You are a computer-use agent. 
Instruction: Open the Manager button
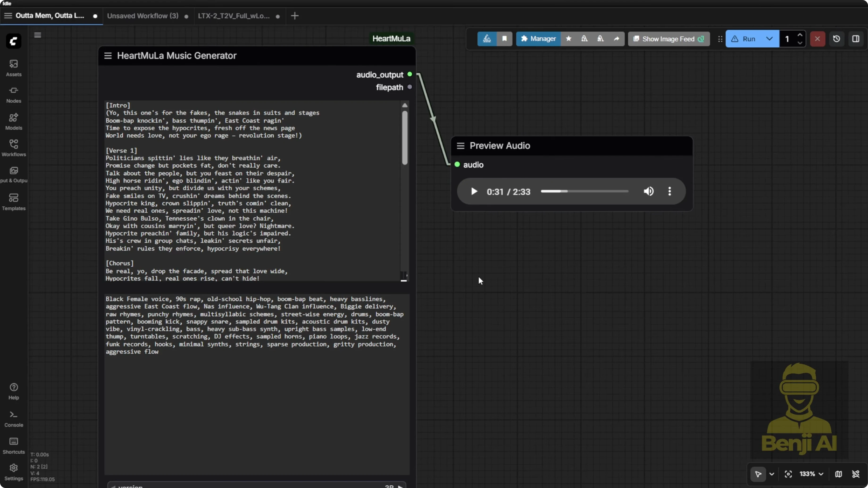[x=538, y=39]
